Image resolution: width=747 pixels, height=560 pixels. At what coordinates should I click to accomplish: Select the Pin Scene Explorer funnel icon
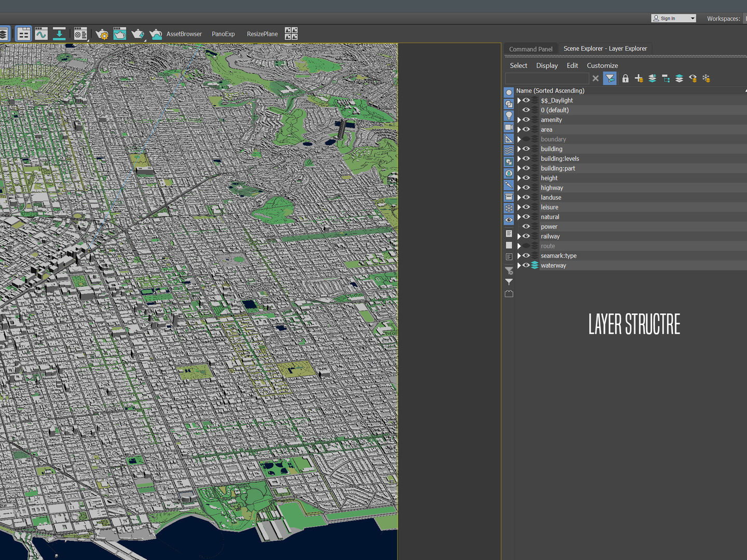508,282
